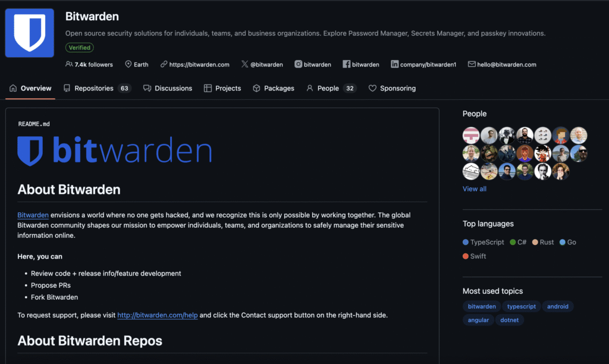The image size is (609, 364).
Task: Open the Sponsoring tab
Action: pyautogui.click(x=393, y=88)
